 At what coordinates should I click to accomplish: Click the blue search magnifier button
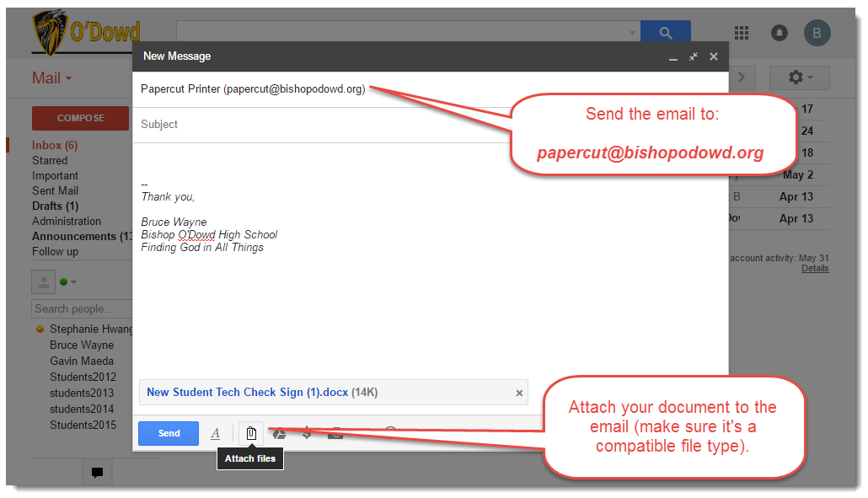pos(665,33)
